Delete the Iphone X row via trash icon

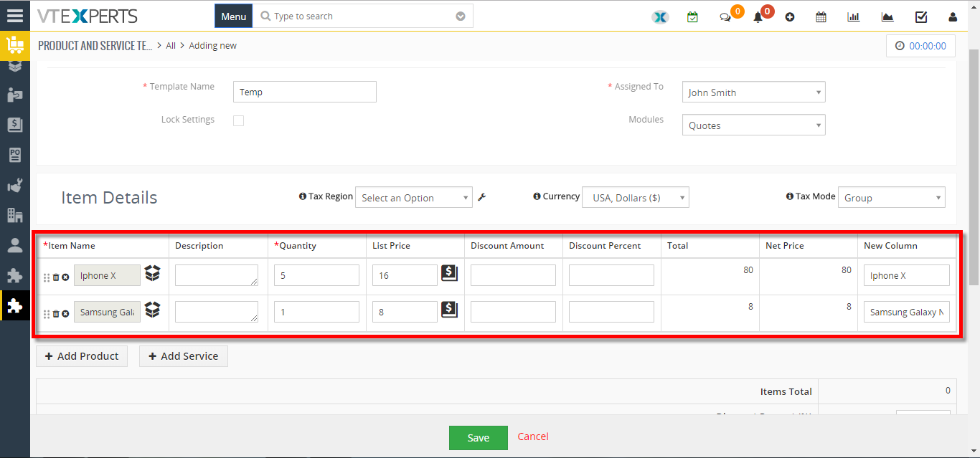point(56,277)
